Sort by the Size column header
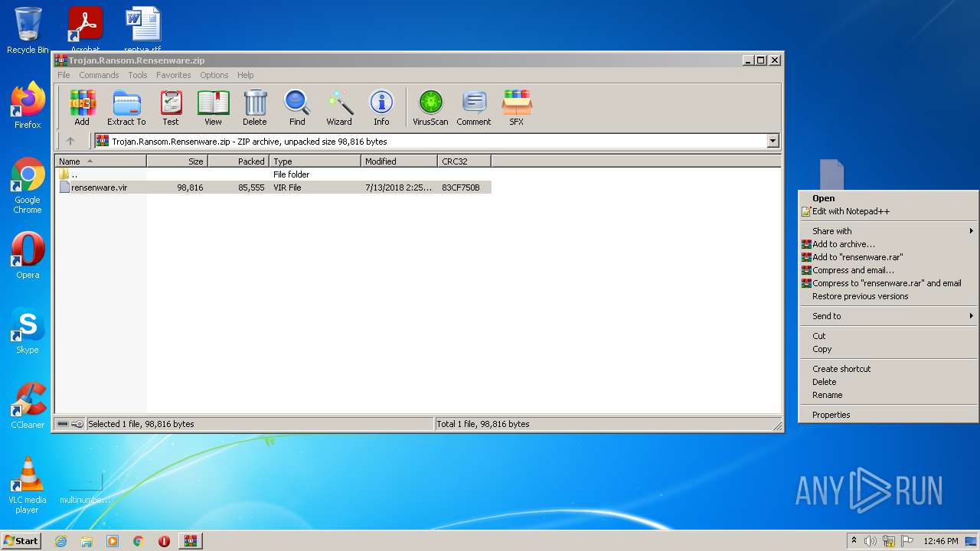The image size is (980, 551). (177, 161)
